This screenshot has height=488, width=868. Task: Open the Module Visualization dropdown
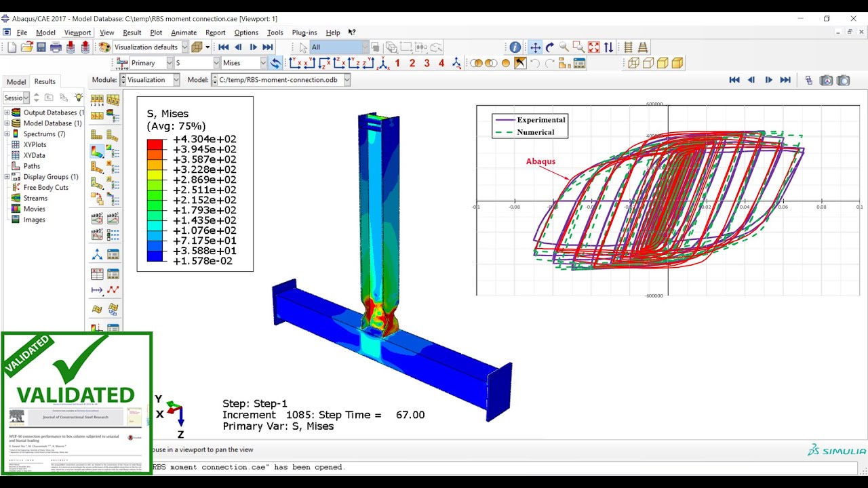point(176,80)
